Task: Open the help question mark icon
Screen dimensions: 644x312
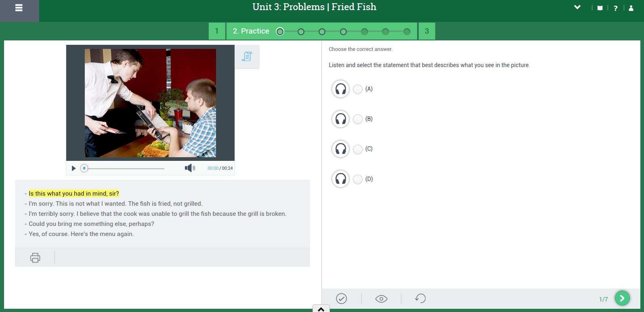Action: (615, 8)
